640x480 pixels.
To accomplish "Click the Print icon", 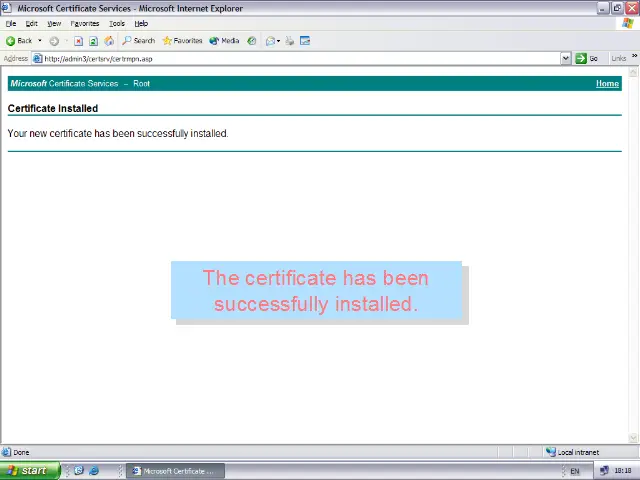I will coord(290,41).
